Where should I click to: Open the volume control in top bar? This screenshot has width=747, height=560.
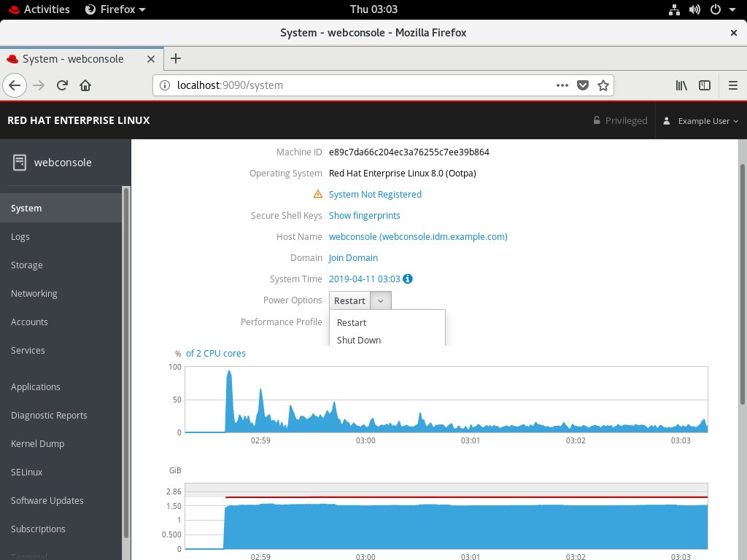point(694,9)
